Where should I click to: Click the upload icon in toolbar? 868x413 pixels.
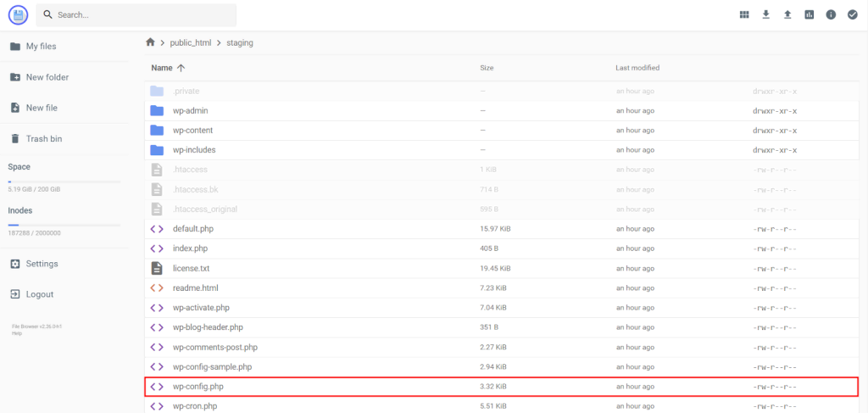click(x=787, y=15)
